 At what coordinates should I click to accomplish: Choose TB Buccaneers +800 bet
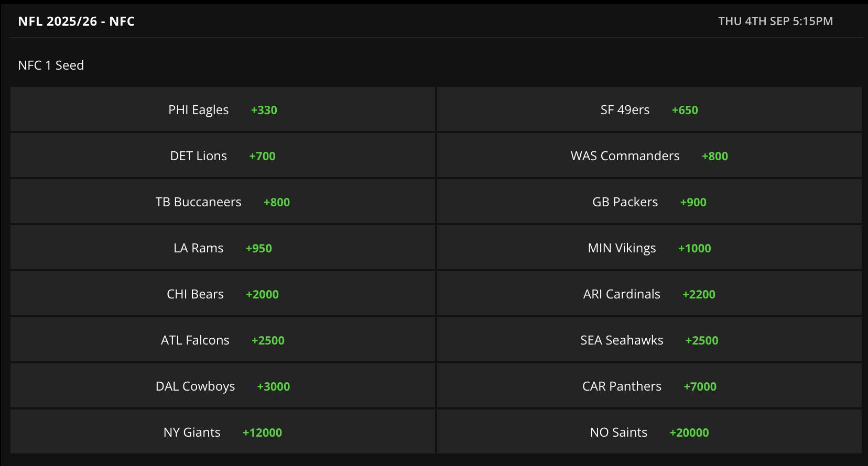coord(223,202)
